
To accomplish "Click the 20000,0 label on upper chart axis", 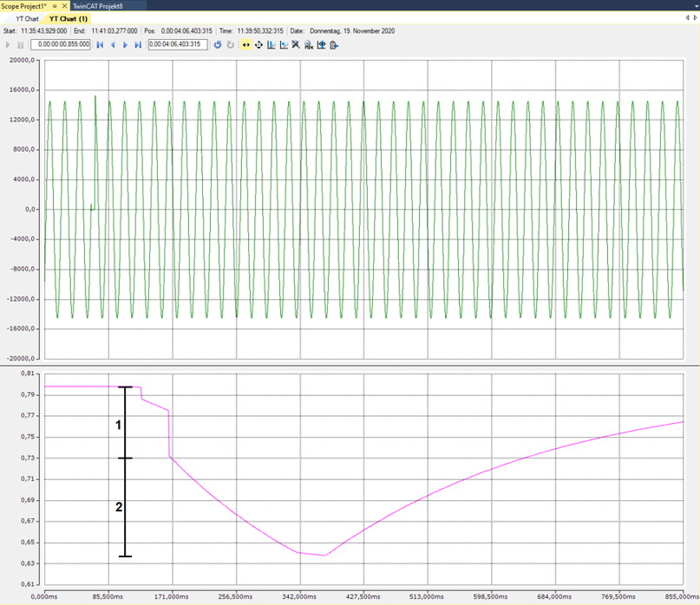I will click(22, 60).
